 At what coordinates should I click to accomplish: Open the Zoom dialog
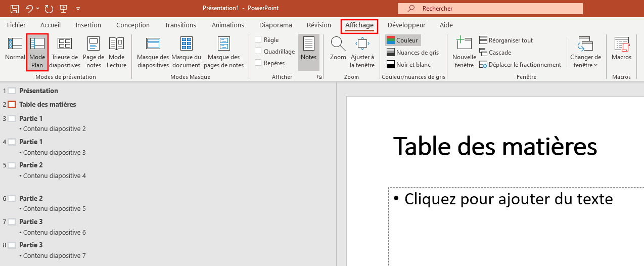(338, 50)
